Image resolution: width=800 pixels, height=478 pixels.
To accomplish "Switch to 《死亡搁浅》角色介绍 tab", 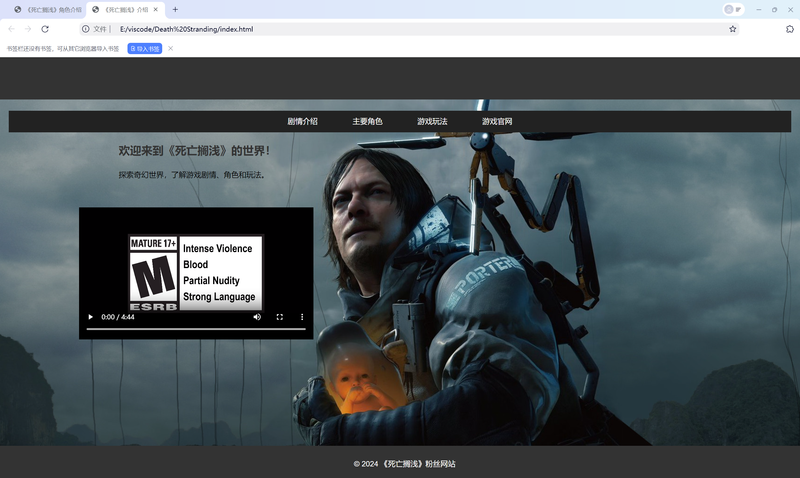I will (47, 10).
